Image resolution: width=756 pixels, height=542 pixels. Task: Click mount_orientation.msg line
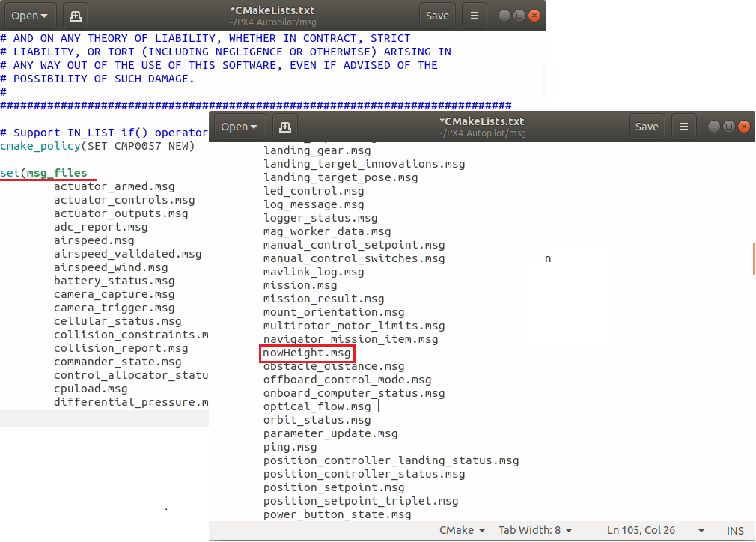point(334,312)
